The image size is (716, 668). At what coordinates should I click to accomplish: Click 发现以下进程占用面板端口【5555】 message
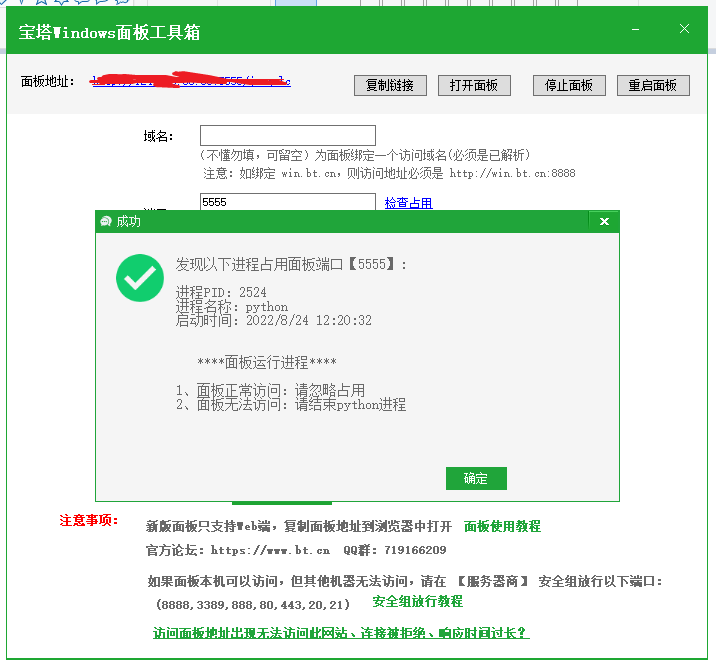(x=291, y=264)
